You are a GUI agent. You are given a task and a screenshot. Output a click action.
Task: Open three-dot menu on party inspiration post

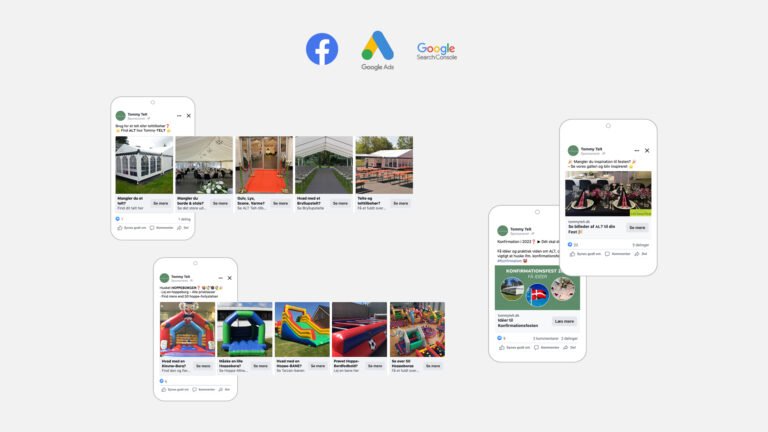pyautogui.click(x=636, y=150)
